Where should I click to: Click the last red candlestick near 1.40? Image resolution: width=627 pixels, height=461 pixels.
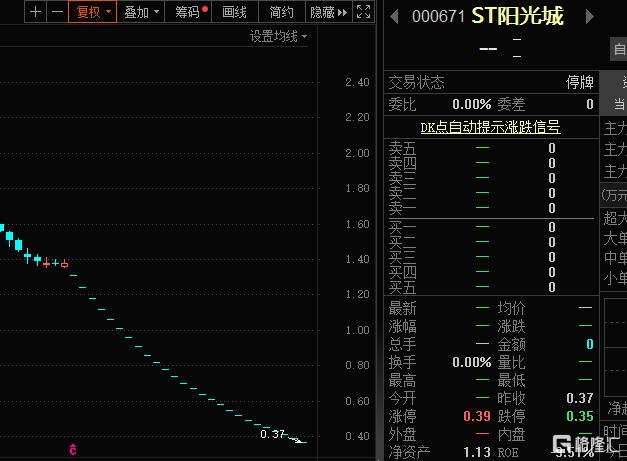click(x=65, y=264)
